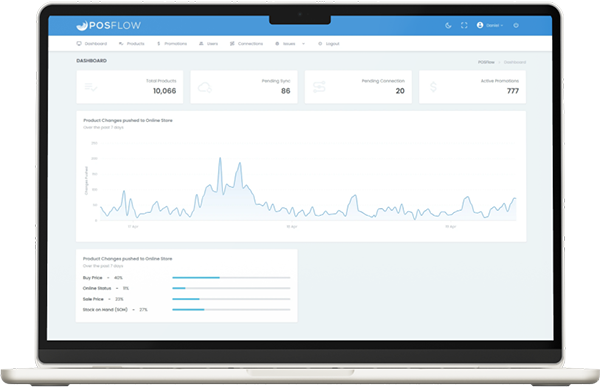Click the Stock on Hand progress bar
This screenshot has width=600, height=387.
[231, 310]
